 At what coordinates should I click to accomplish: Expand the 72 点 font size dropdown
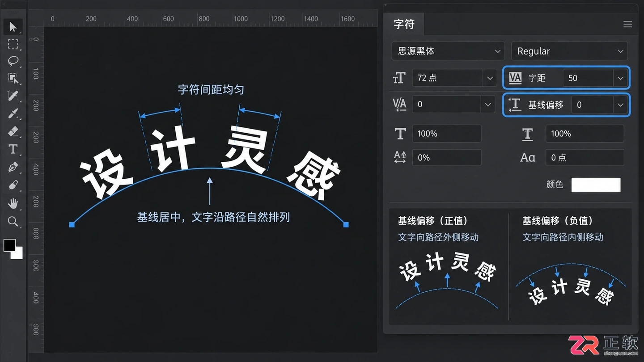[x=490, y=78]
